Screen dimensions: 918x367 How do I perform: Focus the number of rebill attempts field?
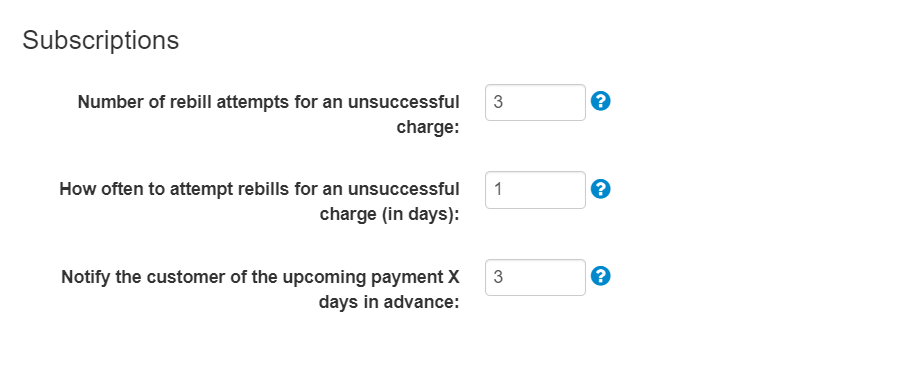point(535,102)
